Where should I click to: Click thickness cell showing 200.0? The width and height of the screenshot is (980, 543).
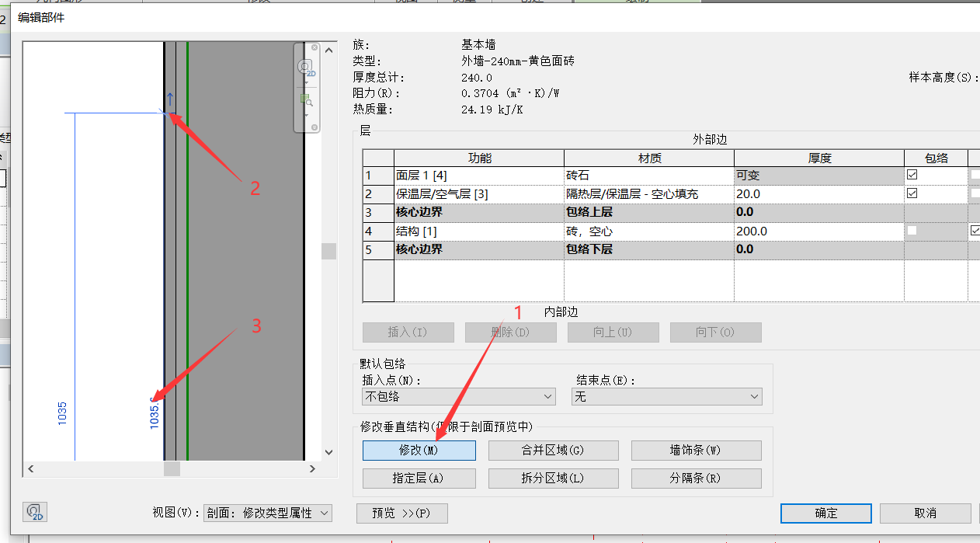(818, 231)
